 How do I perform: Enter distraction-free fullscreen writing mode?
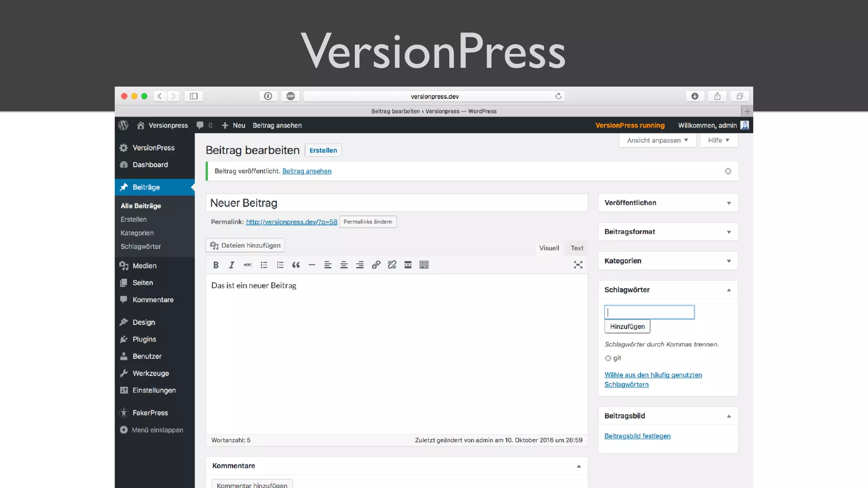578,265
